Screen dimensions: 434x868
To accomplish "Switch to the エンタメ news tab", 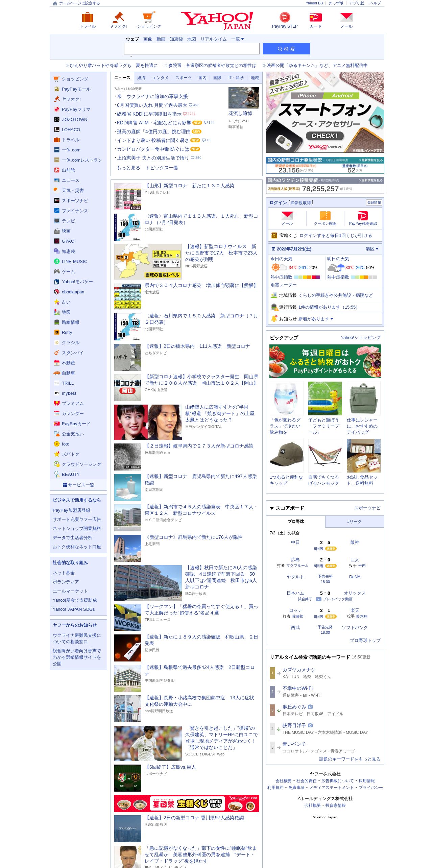I will click(160, 78).
